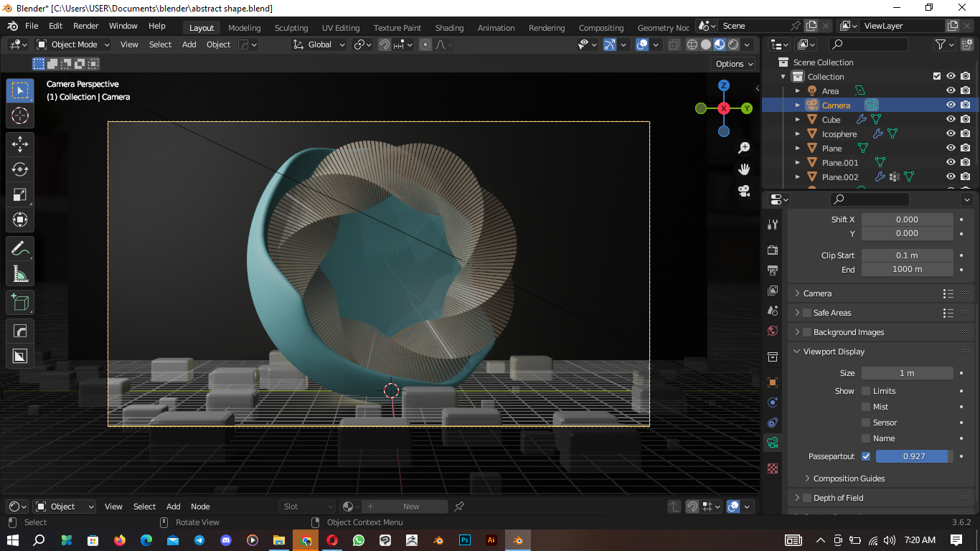Viewport: 980px width, 551px height.
Task: Add a new collection in outliner
Action: click(x=966, y=44)
